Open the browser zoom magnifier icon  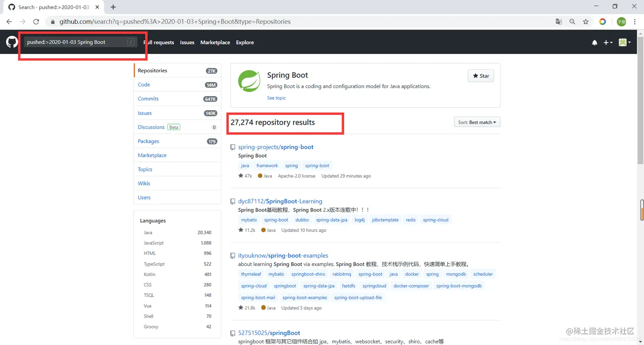(572, 22)
